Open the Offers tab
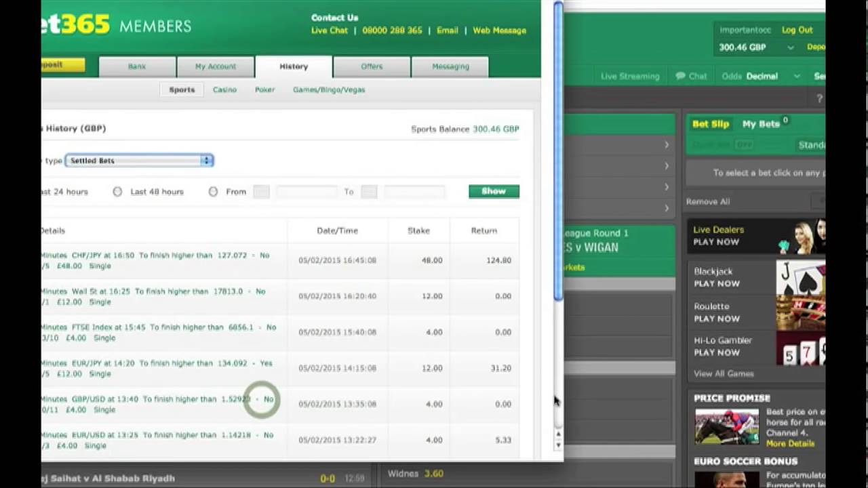868x488 pixels. (372, 66)
